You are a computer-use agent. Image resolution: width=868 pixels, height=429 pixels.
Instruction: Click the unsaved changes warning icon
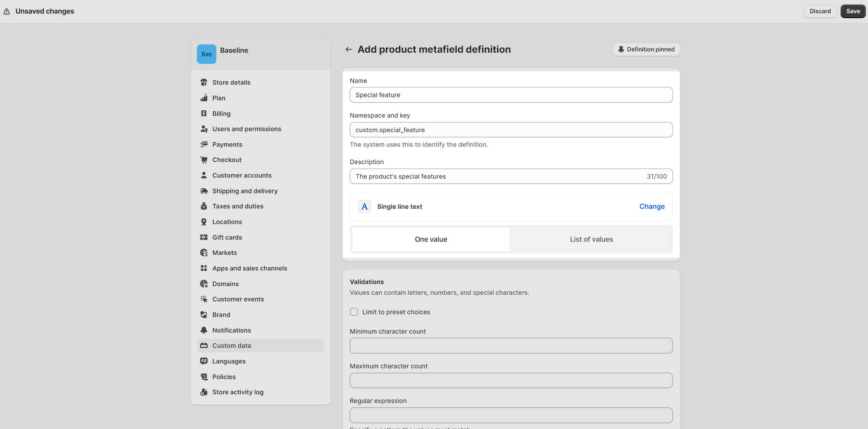(6, 11)
